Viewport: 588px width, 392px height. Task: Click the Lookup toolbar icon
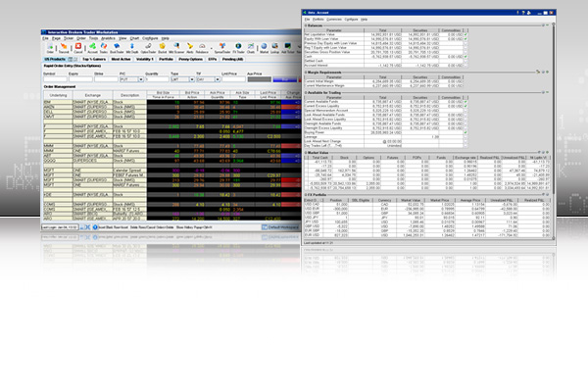click(x=274, y=46)
